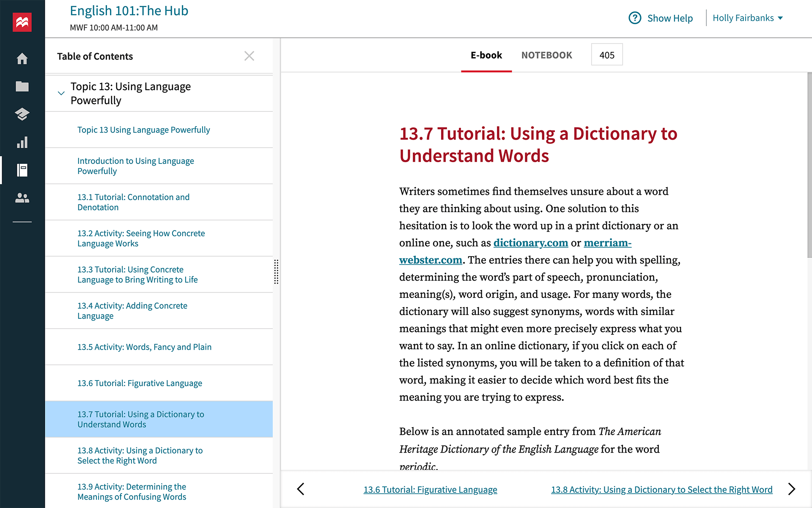Click the Topic 13: Using Language Powerfully header
Image resolution: width=812 pixels, height=508 pixels.
(159, 93)
